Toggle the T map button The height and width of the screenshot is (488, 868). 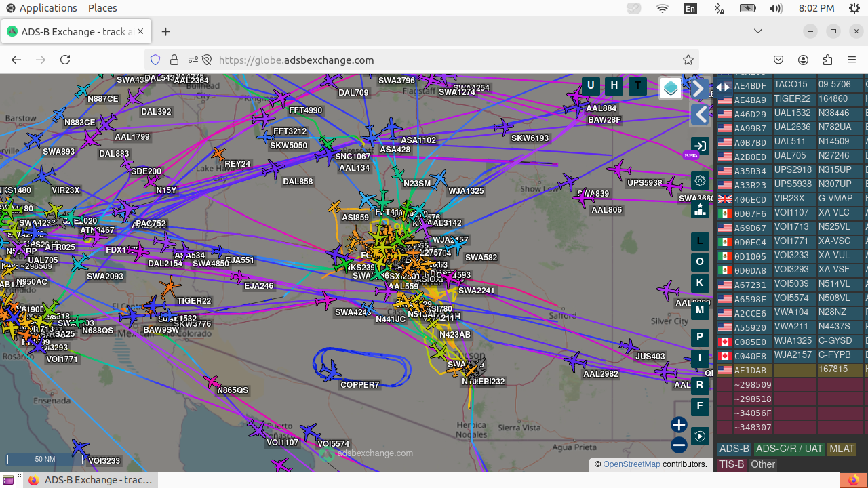pyautogui.click(x=637, y=85)
